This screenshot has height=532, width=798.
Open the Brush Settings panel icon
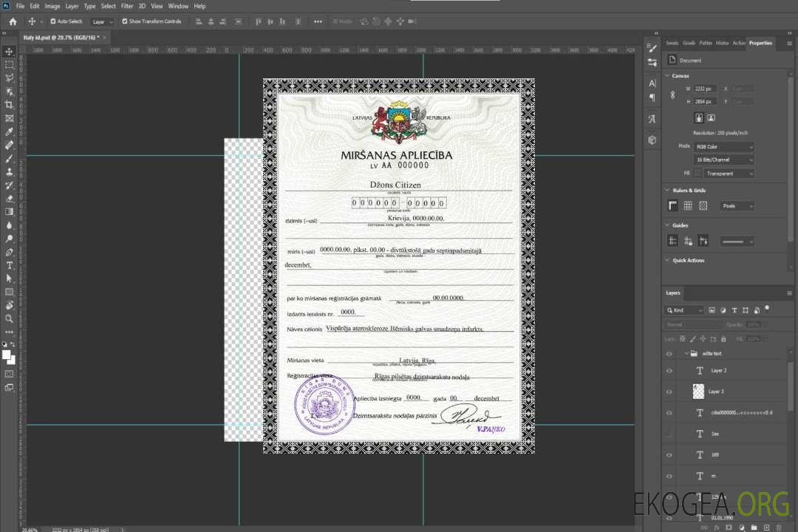pyautogui.click(x=652, y=48)
